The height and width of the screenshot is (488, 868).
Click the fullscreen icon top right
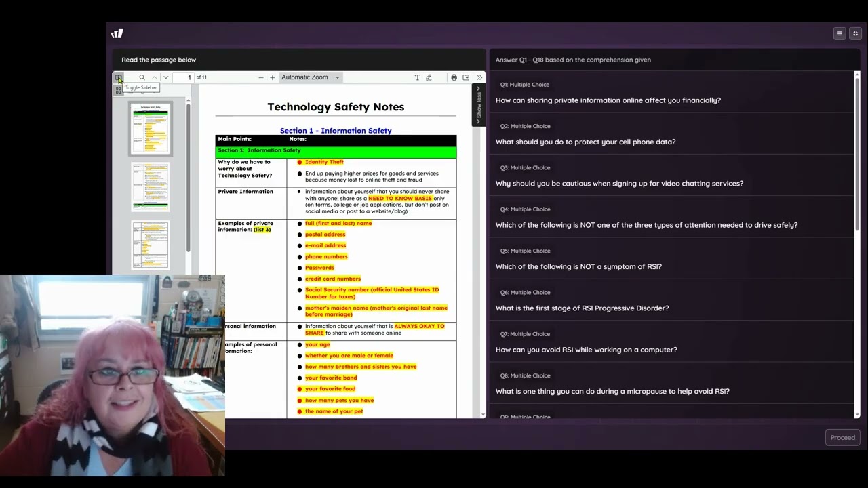(x=855, y=33)
